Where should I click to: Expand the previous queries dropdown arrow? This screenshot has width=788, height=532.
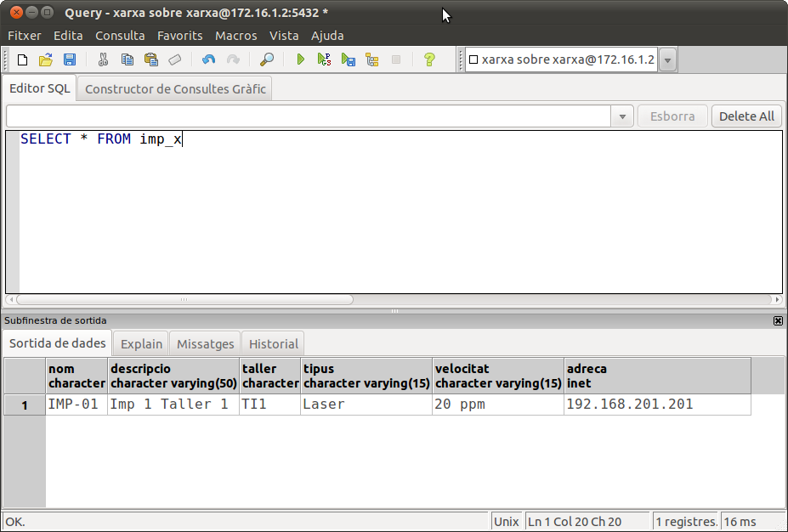point(623,116)
